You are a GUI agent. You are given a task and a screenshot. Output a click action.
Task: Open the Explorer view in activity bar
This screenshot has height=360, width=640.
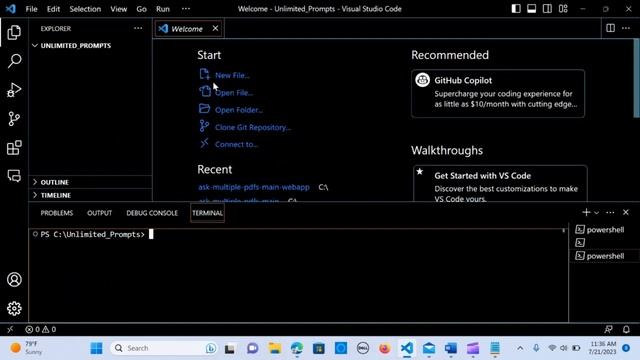(x=14, y=32)
